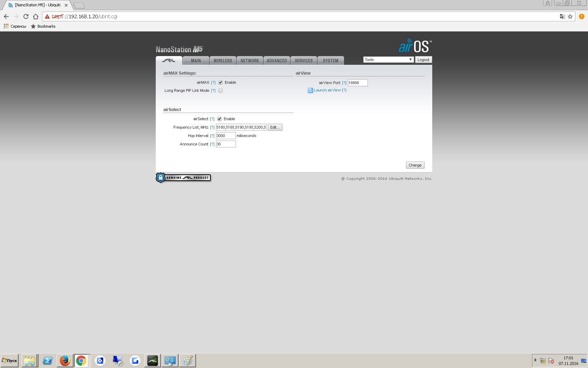Open the blue G taskbar application
The image size is (588, 368).
[x=135, y=361]
